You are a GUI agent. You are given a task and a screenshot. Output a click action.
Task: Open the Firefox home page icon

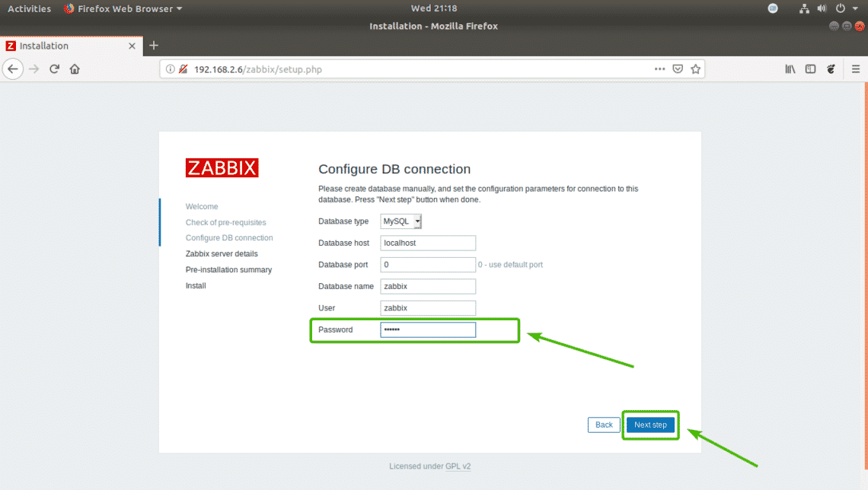click(x=75, y=69)
